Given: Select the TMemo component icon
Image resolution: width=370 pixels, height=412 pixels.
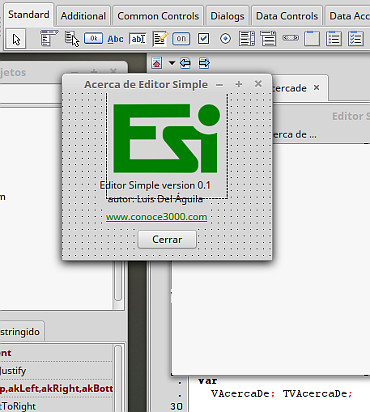Looking at the screenshot, I should [x=160, y=39].
